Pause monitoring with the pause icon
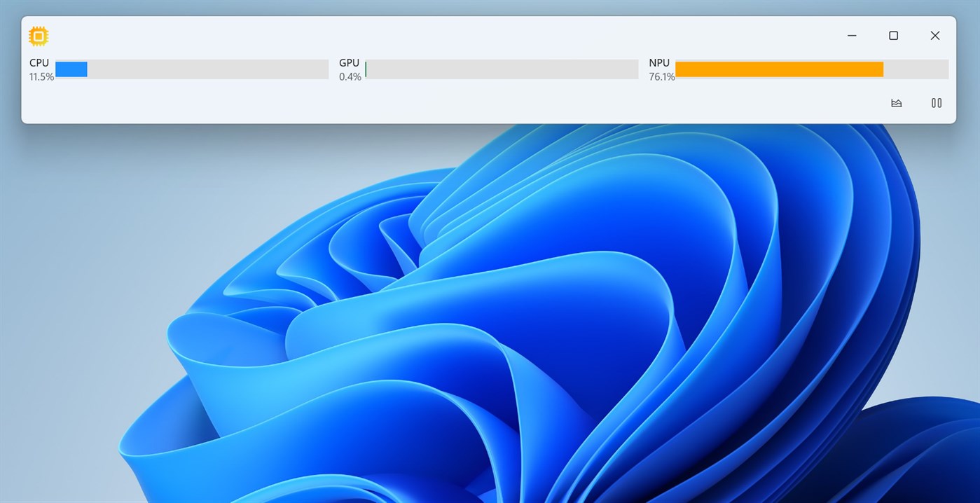Viewport: 980px width, 503px height. 937,103
